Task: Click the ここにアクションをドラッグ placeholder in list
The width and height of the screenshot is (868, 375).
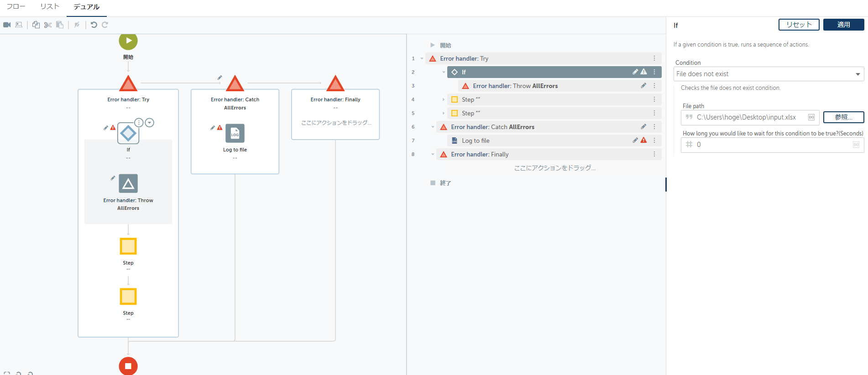Action: click(x=554, y=168)
